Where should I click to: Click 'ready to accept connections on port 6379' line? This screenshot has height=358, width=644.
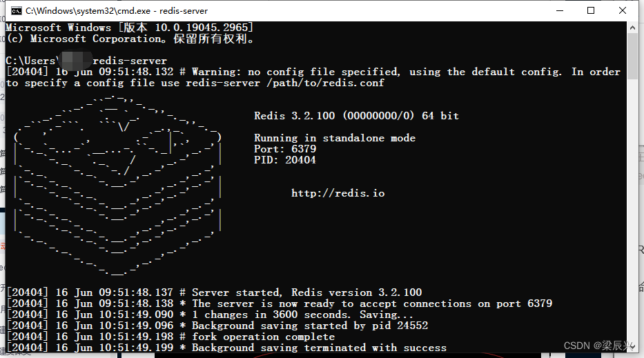coord(279,304)
